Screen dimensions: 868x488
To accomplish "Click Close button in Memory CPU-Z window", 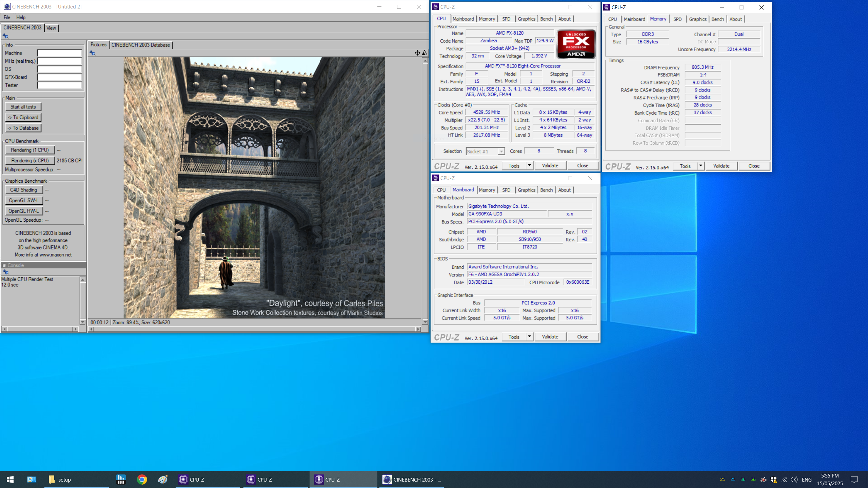I will pyautogui.click(x=754, y=166).
